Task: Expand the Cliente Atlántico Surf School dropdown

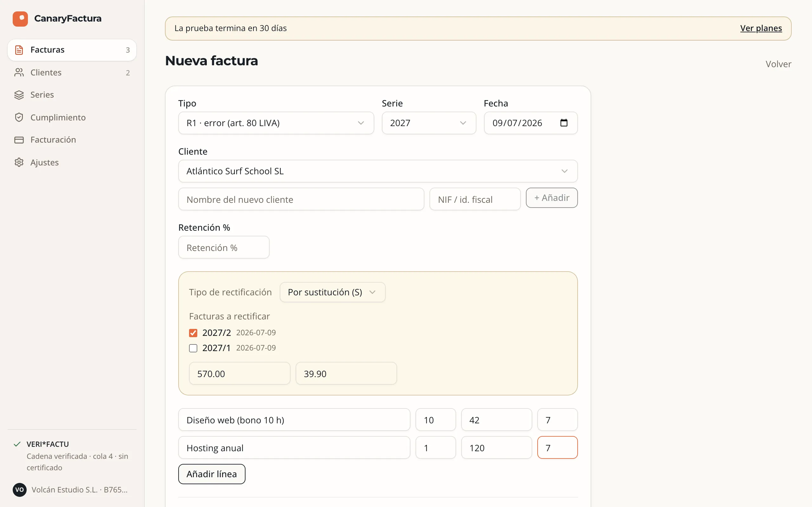Action: pos(378,171)
